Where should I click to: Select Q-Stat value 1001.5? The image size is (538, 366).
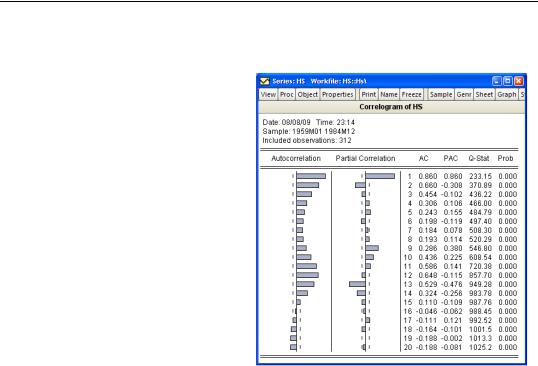480,329
